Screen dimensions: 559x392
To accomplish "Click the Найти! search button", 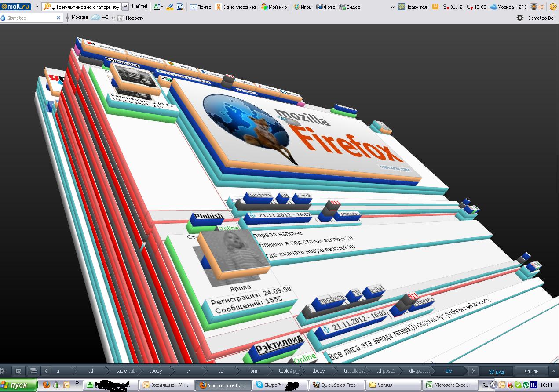I will 139,7.
